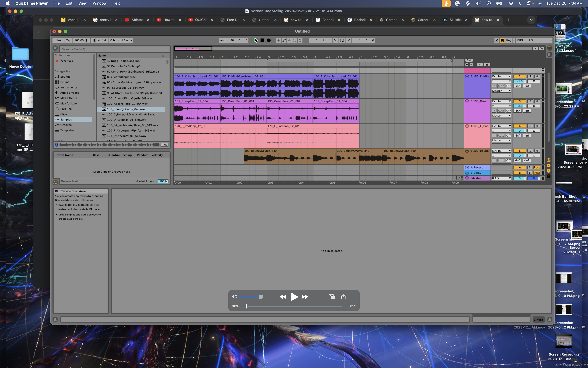Toggle the Key map mode switch
This screenshot has height=368, width=588.
click(x=509, y=40)
